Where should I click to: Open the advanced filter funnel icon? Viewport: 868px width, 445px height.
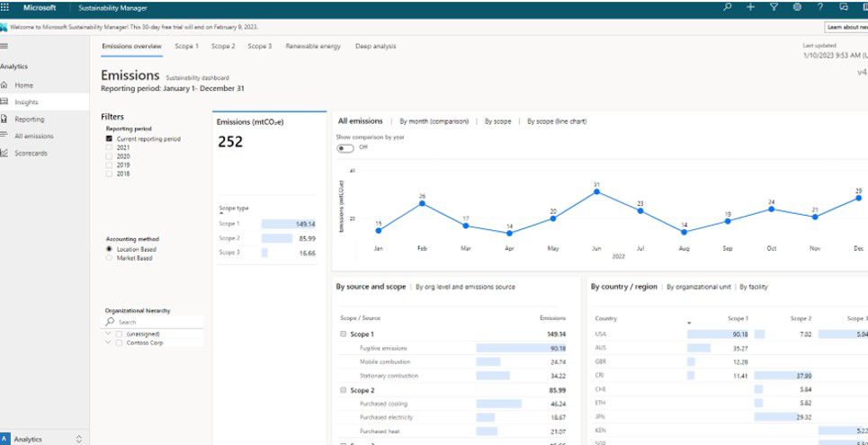click(x=774, y=7)
